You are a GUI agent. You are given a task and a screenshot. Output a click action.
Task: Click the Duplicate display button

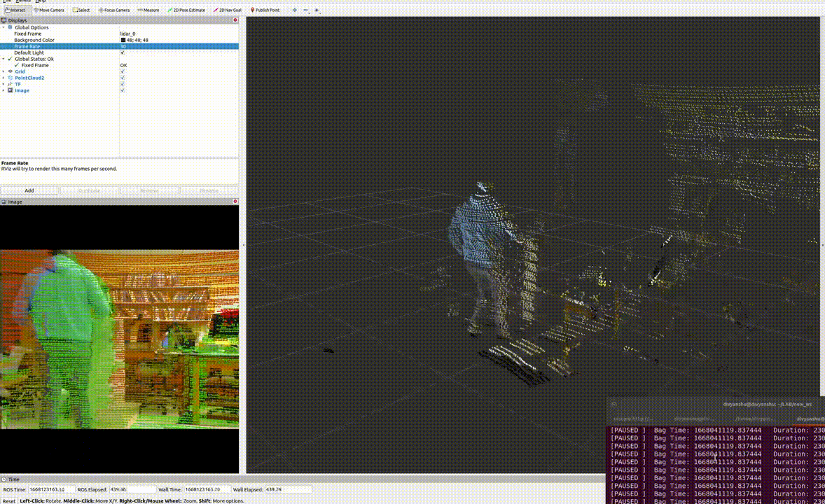[90, 190]
